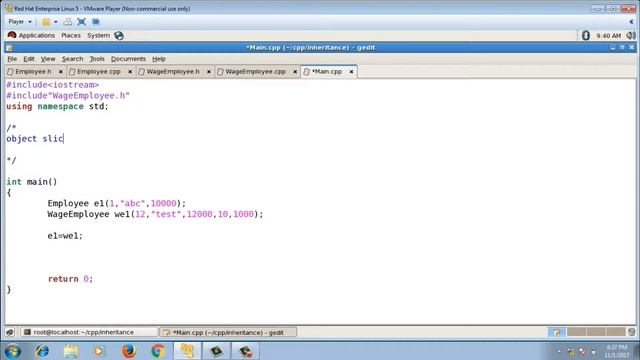
Task: Open gedit Tools menu
Action: click(x=97, y=59)
